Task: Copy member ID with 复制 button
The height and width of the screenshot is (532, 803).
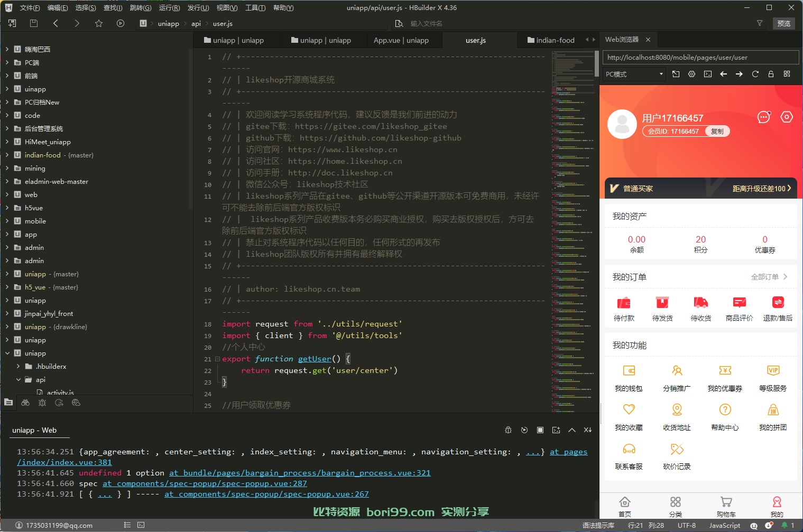Action: click(x=717, y=132)
